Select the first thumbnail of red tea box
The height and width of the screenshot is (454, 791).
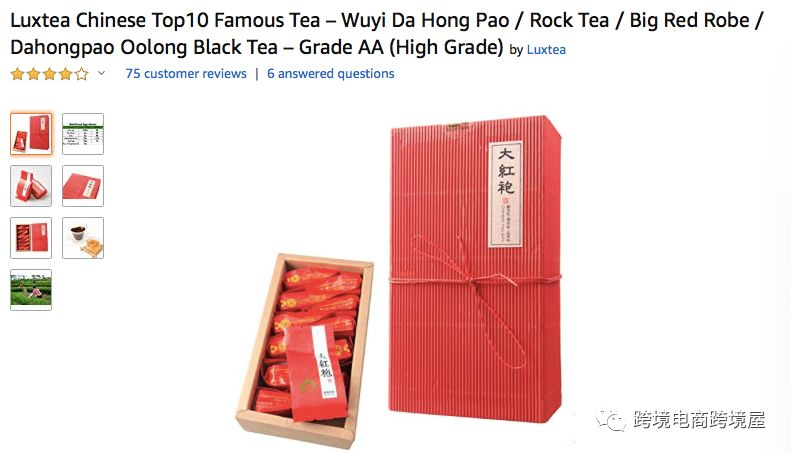[31, 134]
